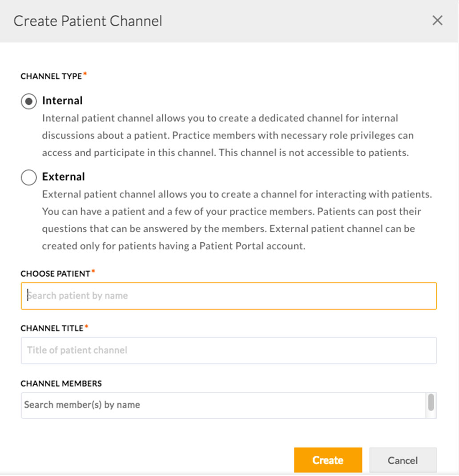Click the Cancel button
The image size is (459, 476).
(403, 460)
